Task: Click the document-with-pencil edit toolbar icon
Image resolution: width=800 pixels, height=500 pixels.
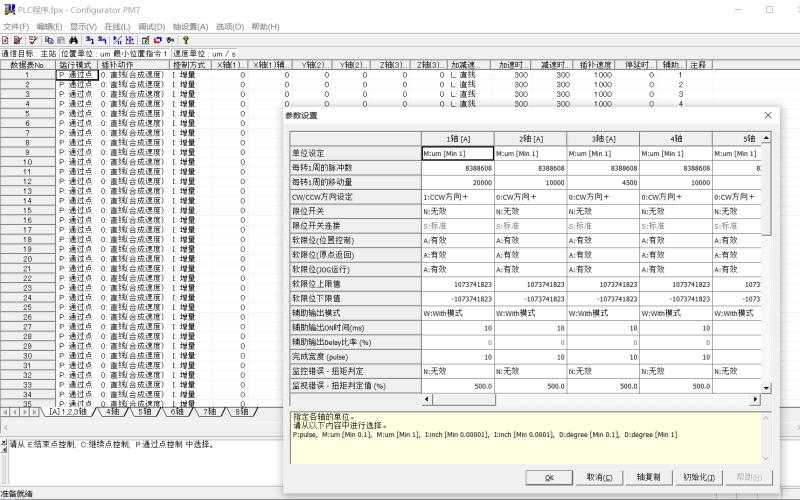Action: [x=18, y=40]
